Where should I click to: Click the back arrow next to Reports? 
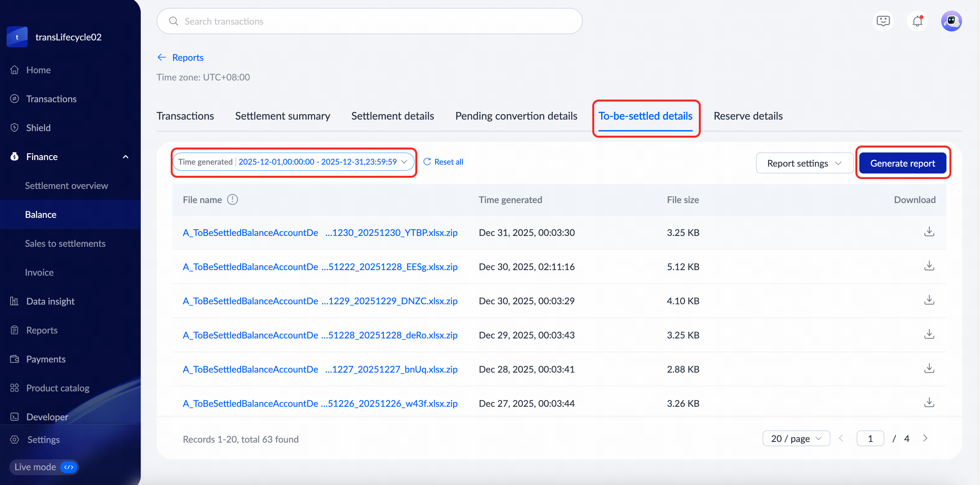click(162, 58)
